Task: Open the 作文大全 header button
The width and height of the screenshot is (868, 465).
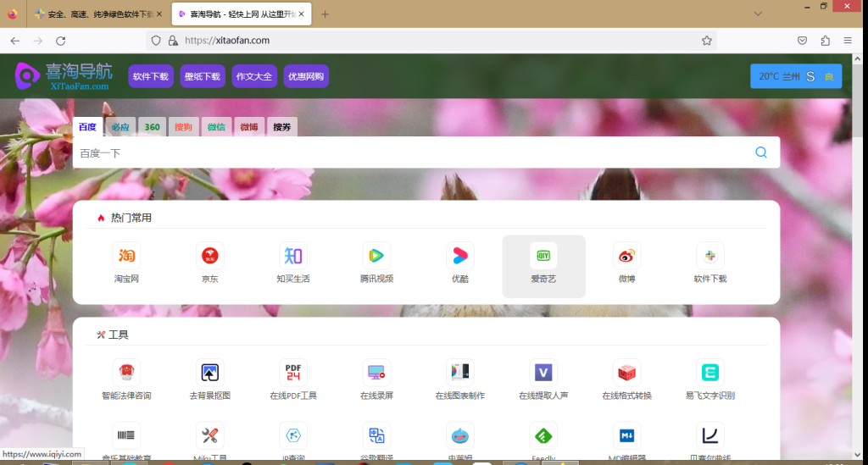Action: coord(254,76)
